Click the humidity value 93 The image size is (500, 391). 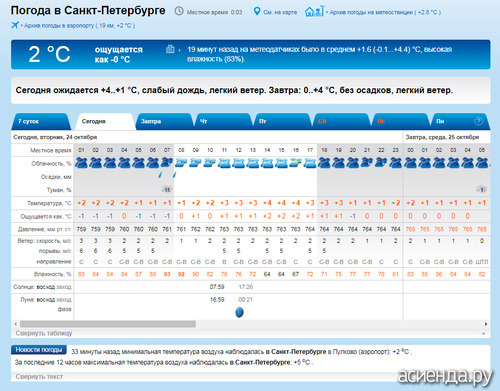(x=167, y=274)
